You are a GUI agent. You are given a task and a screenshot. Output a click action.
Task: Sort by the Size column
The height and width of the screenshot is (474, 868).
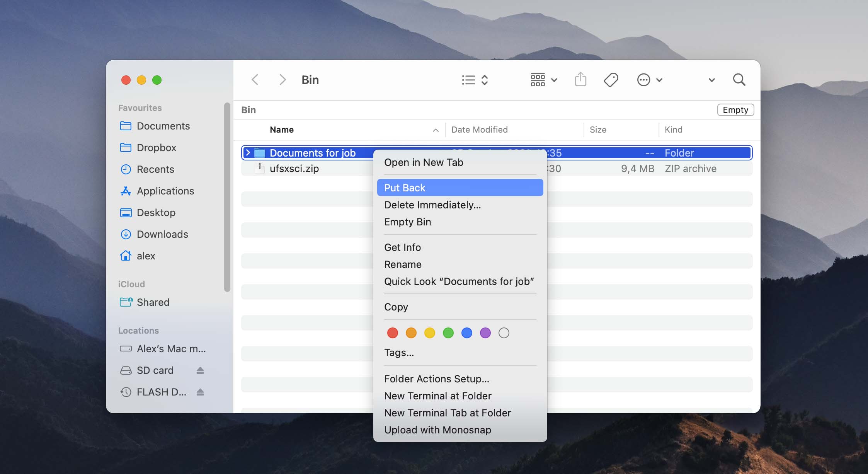click(598, 130)
